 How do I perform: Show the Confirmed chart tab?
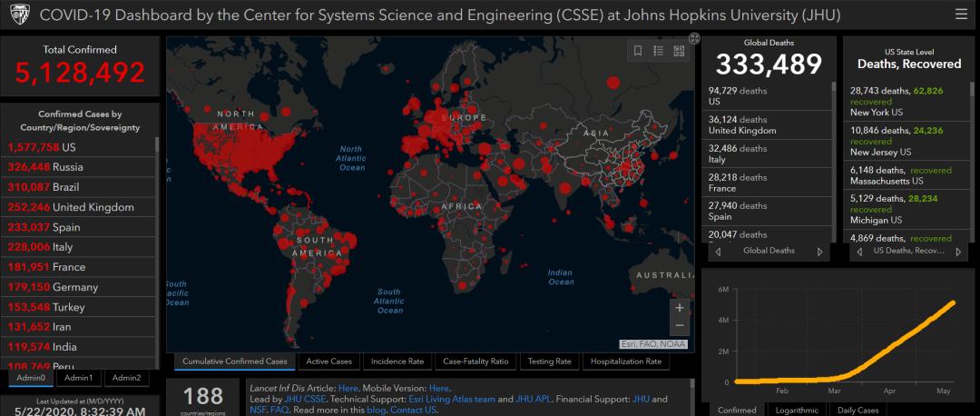pyautogui.click(x=736, y=411)
